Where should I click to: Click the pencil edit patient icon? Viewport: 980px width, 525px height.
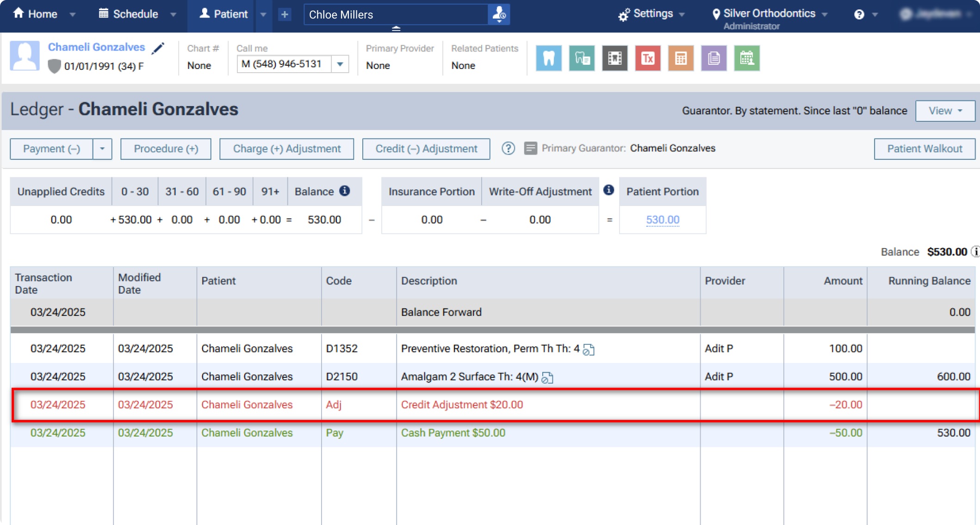158,48
